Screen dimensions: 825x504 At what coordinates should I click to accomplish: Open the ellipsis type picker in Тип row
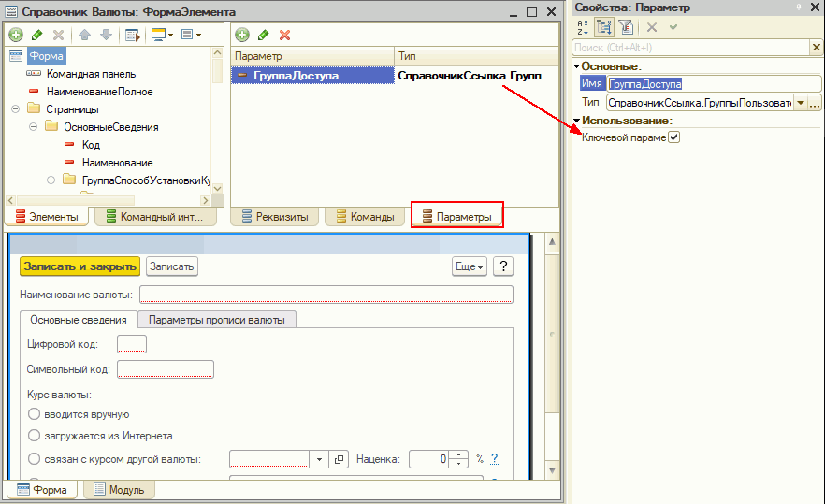click(x=815, y=103)
